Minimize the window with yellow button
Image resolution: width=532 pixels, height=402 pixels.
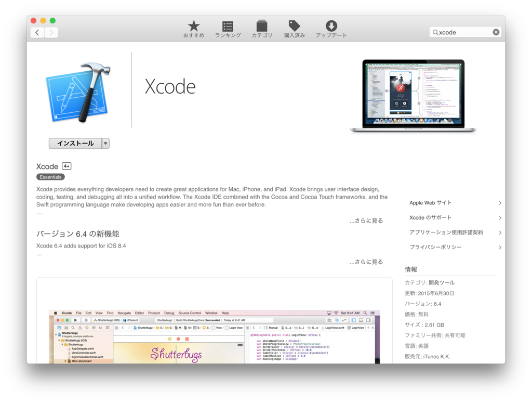click(x=43, y=20)
